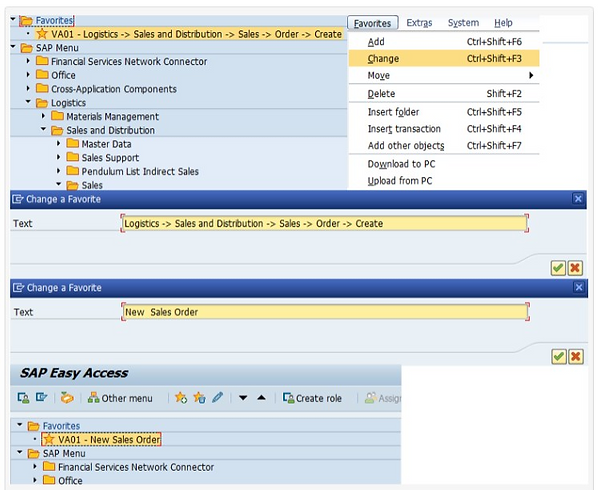Collapse the top Favorites folder
The height and width of the screenshot is (490, 600).
click(x=13, y=19)
